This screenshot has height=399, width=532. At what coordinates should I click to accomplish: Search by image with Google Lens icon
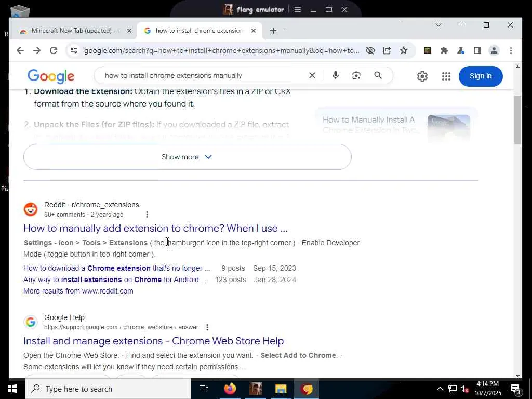tap(356, 75)
